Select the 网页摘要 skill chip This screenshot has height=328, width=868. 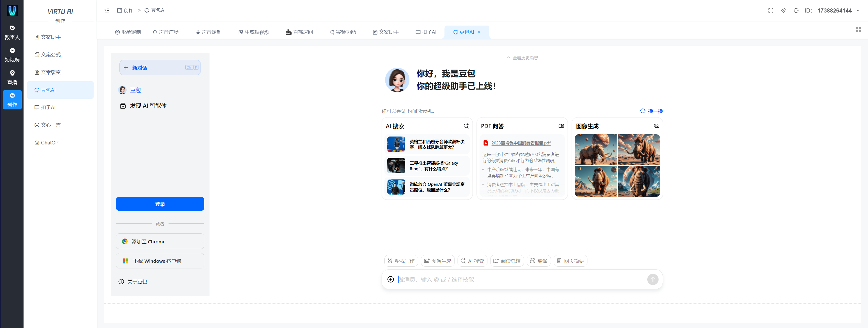coord(571,261)
